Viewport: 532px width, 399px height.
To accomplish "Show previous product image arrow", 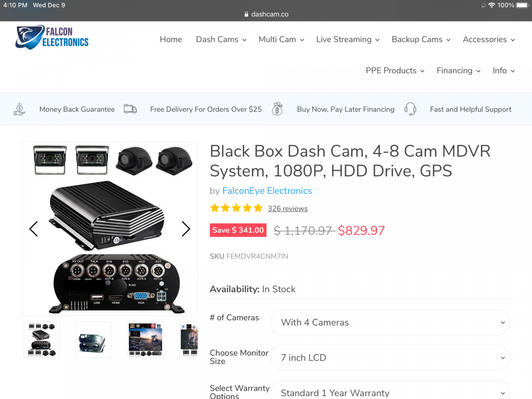I will coord(34,229).
